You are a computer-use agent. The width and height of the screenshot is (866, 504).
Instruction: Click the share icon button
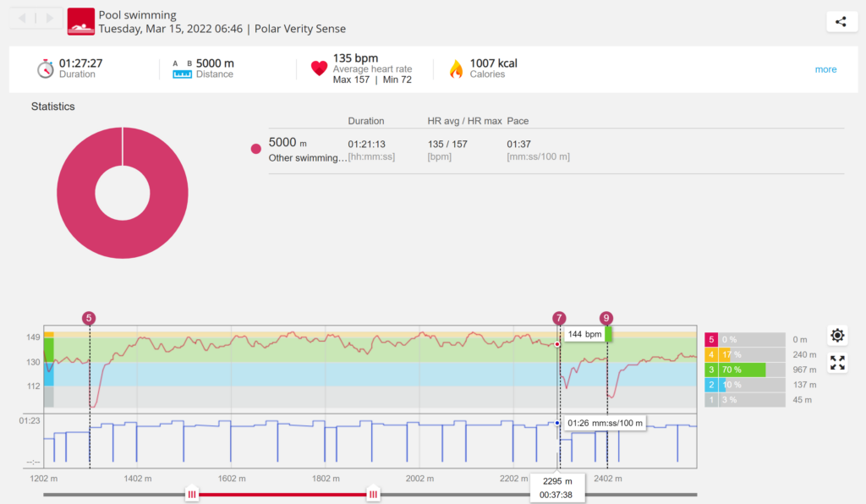(841, 22)
